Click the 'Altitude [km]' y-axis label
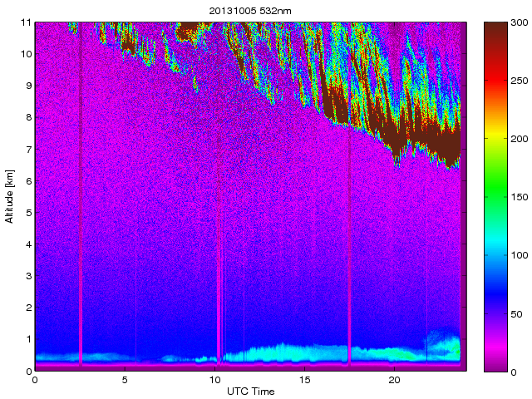The image size is (532, 399). pos(10,196)
